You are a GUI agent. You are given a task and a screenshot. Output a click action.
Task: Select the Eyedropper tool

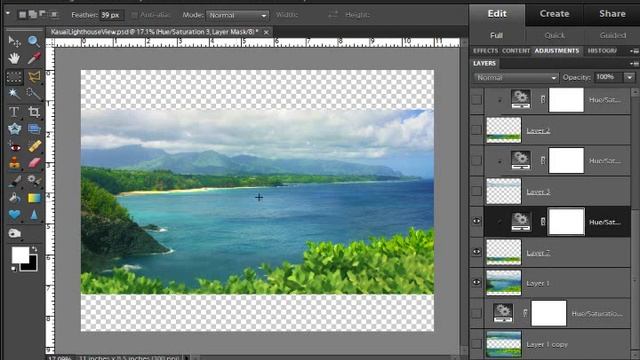34,58
